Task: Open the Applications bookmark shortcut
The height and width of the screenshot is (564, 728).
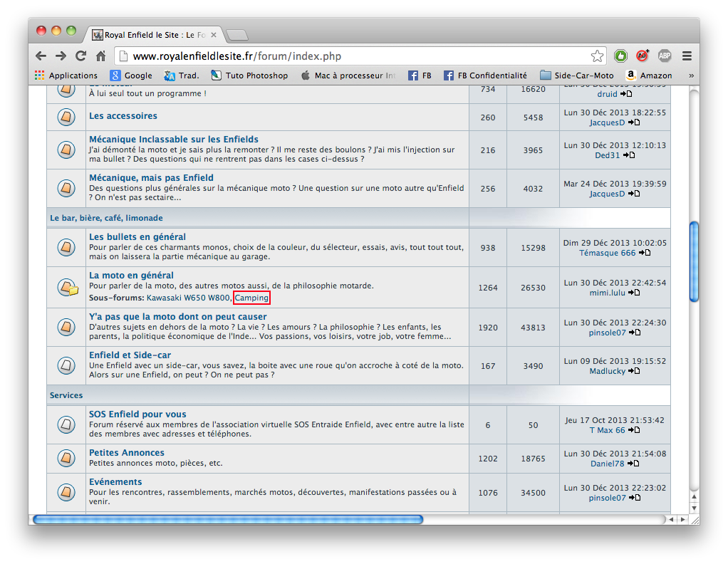Action: pos(66,75)
